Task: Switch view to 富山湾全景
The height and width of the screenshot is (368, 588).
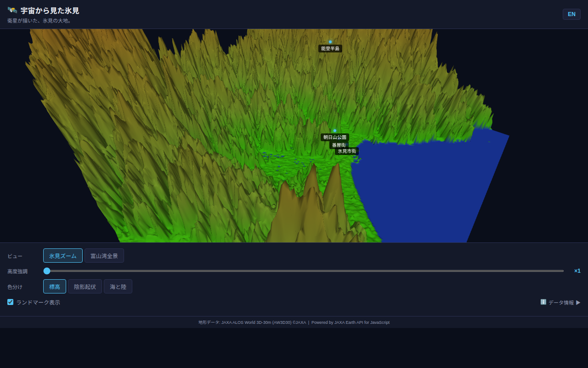Action: point(104,256)
